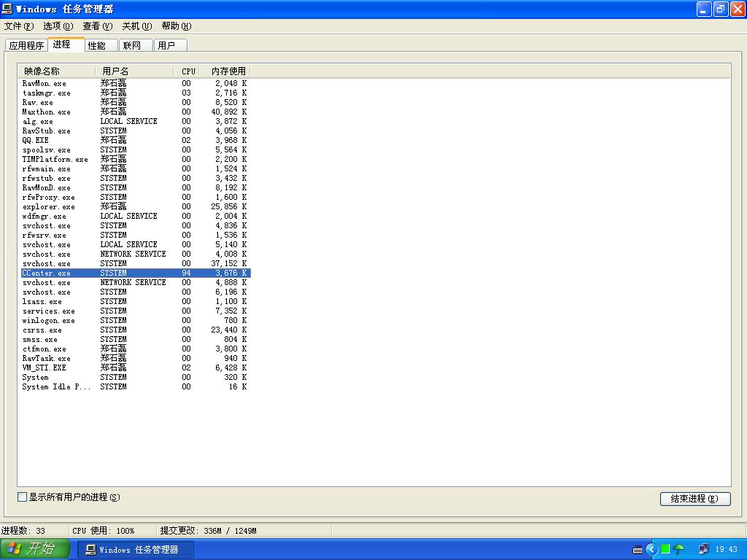The image size is (747, 560).
Task: Open the 关机(U) menu
Action: [x=136, y=26]
